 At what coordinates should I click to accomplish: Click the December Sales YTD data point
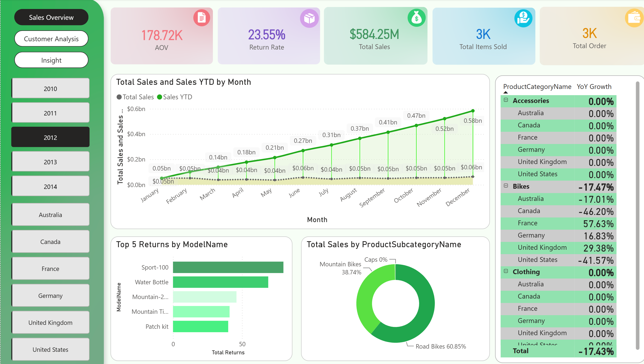click(473, 111)
